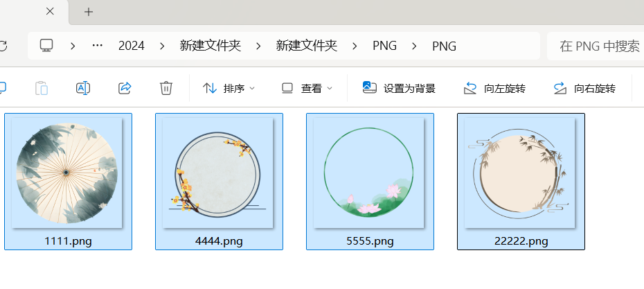Show hidden path with the ellipsis breadcrumb

pyautogui.click(x=98, y=46)
